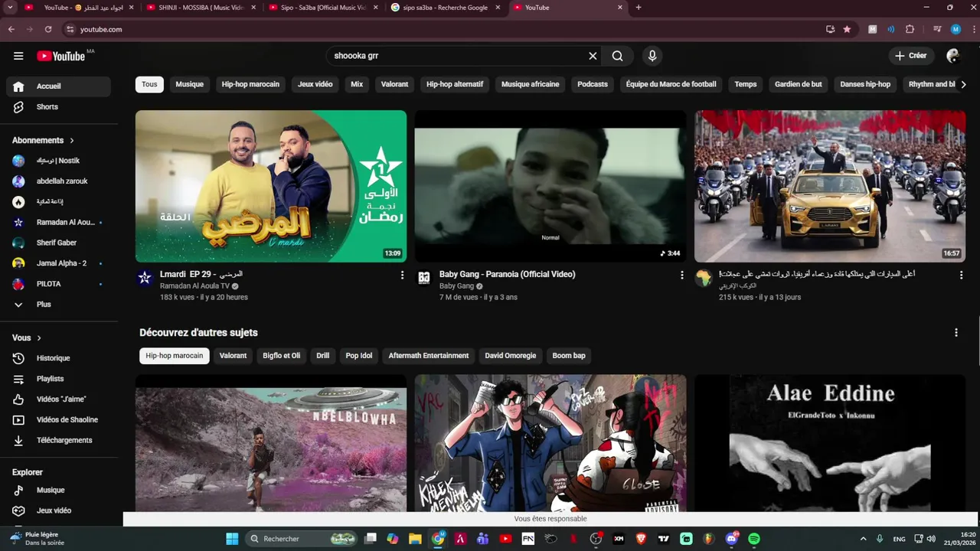Open options for the Arabic cars video
Viewport: 980px width, 551px height.
[961, 275]
